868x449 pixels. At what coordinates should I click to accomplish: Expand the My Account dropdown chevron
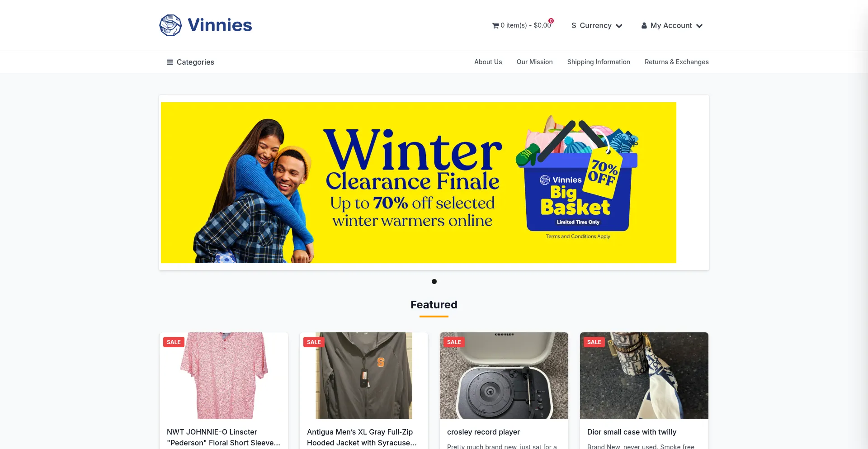click(x=699, y=26)
